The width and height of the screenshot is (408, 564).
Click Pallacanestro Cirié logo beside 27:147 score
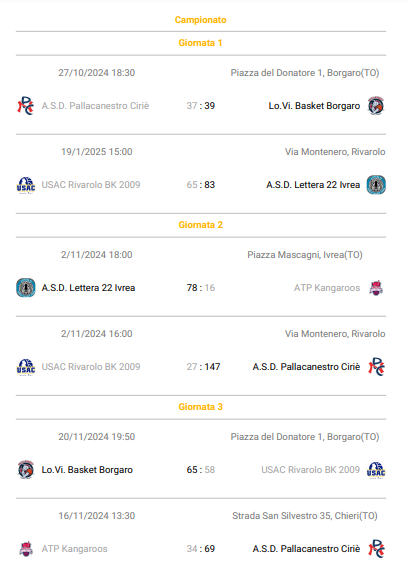point(376,367)
